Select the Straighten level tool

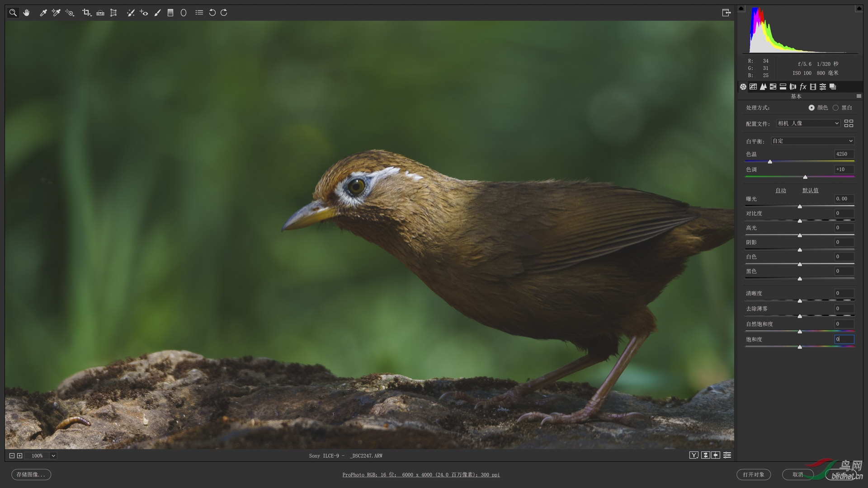[100, 13]
